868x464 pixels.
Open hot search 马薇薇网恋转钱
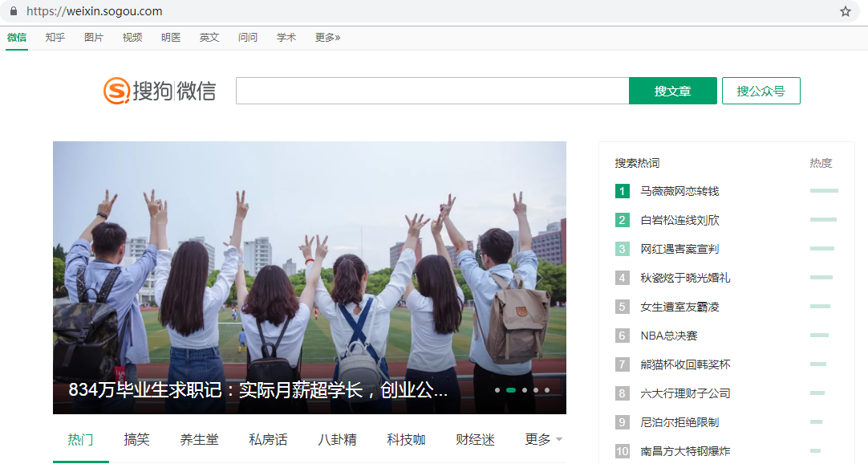[x=679, y=192]
